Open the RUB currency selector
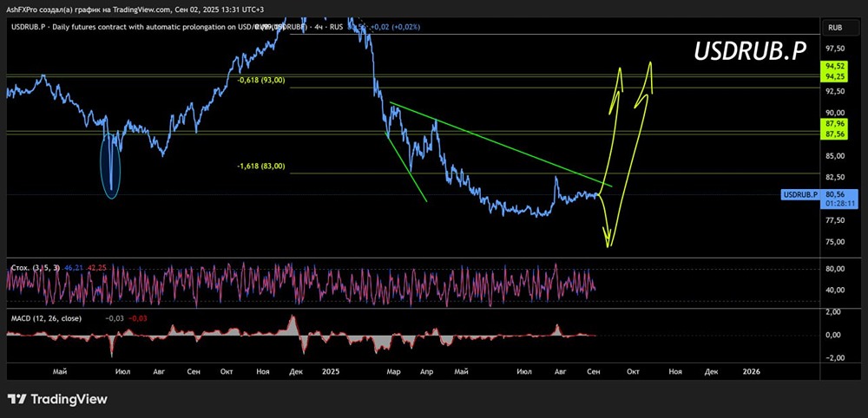The width and height of the screenshot is (868, 418). coord(835,27)
